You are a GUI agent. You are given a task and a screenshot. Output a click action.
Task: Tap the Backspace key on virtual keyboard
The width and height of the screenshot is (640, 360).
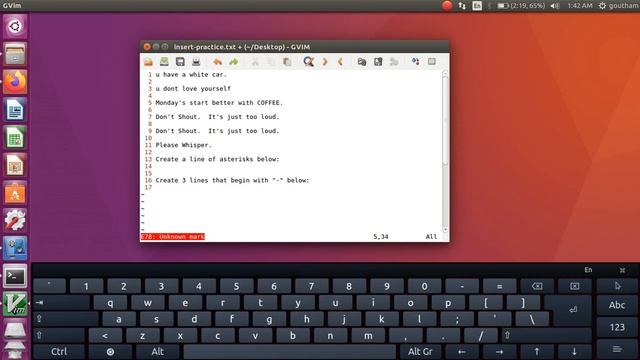[537, 286]
